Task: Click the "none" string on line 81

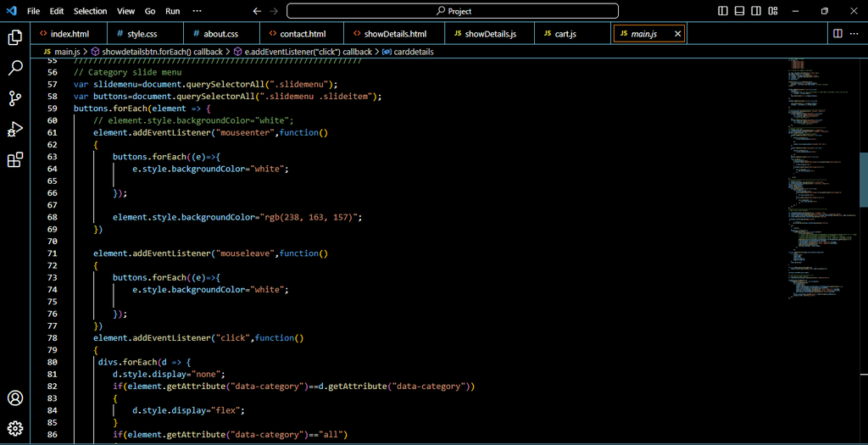Action: point(207,374)
